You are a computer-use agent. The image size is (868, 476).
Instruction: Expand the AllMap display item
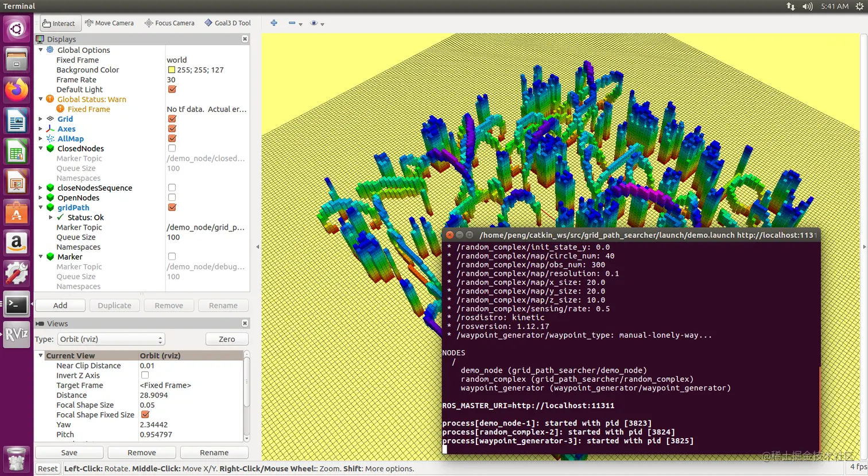(x=41, y=138)
